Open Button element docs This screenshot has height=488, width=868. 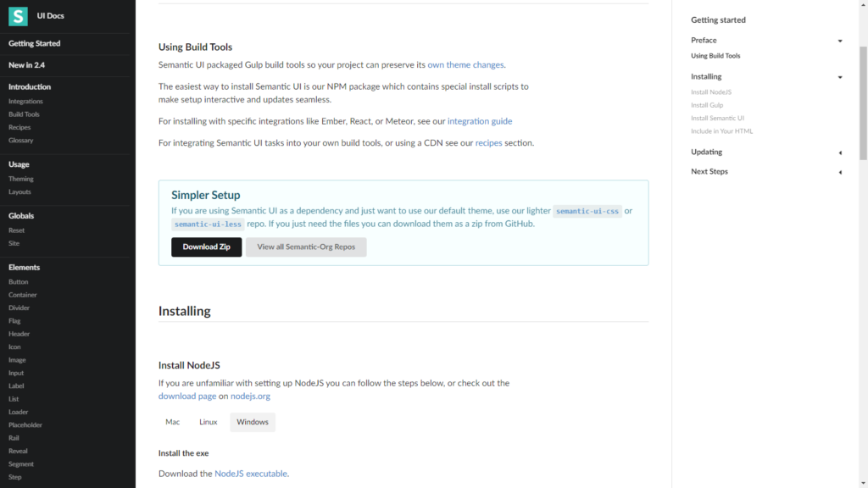(x=19, y=281)
